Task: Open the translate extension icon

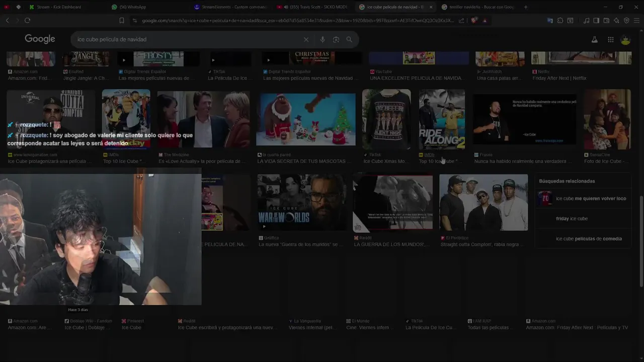Action: pyautogui.click(x=550, y=21)
